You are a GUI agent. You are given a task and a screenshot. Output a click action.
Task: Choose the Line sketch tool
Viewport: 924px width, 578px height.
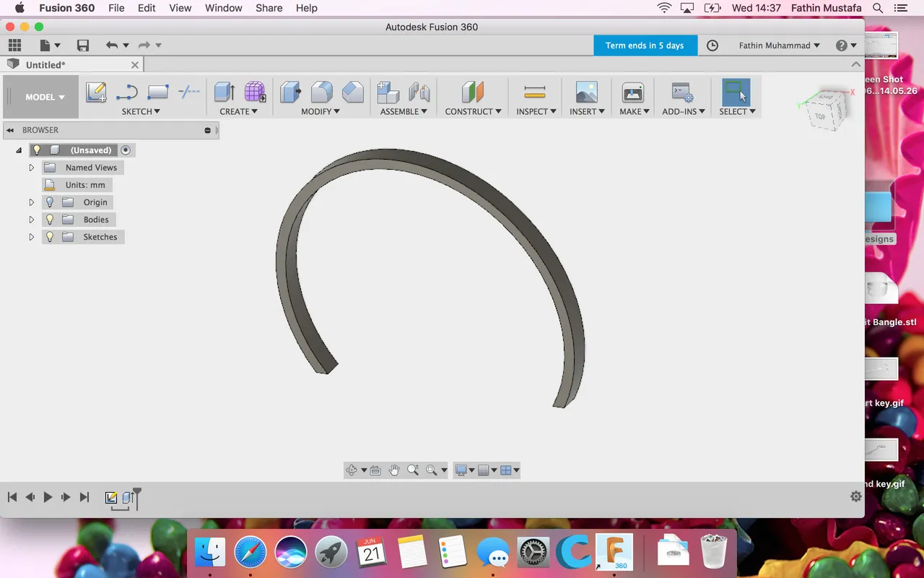127,92
